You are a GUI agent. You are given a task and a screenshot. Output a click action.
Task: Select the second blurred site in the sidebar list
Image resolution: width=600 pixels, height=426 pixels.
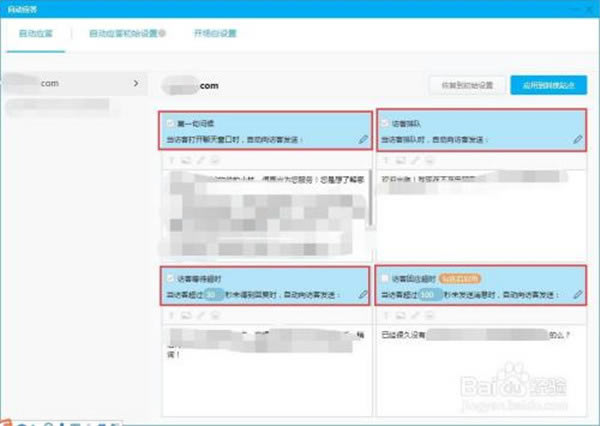(40, 105)
